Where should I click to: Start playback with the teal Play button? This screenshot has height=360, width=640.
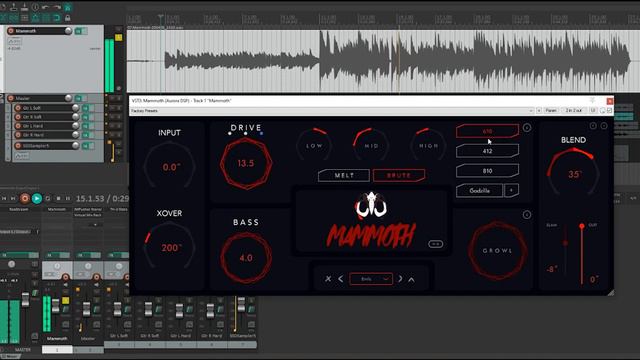coord(37,198)
